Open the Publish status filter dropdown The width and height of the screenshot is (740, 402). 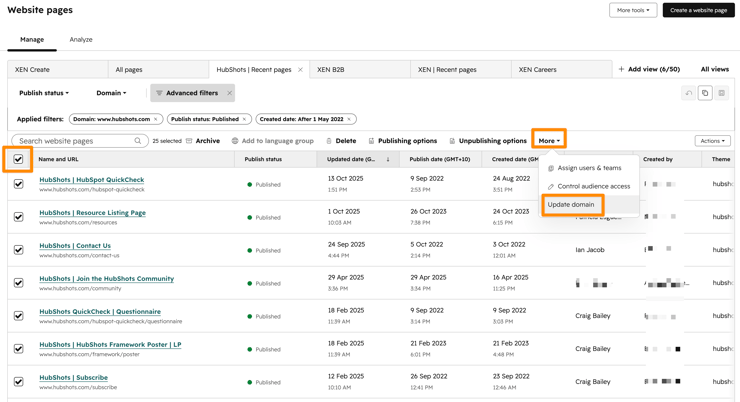pos(44,93)
